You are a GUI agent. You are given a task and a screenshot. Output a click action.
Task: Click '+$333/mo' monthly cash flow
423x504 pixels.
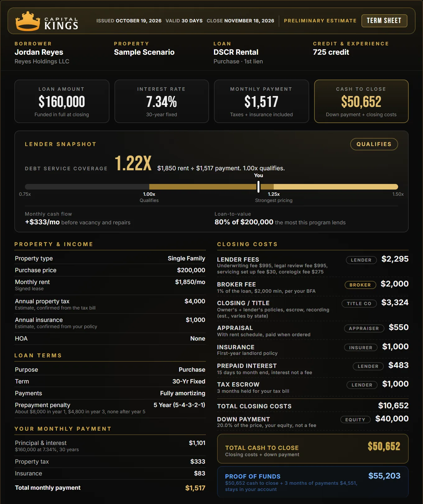click(x=42, y=222)
